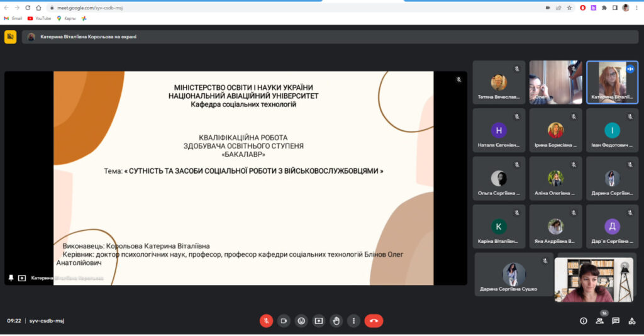Click the yellow presentation icon at top left
644x336 pixels.
(x=11, y=37)
